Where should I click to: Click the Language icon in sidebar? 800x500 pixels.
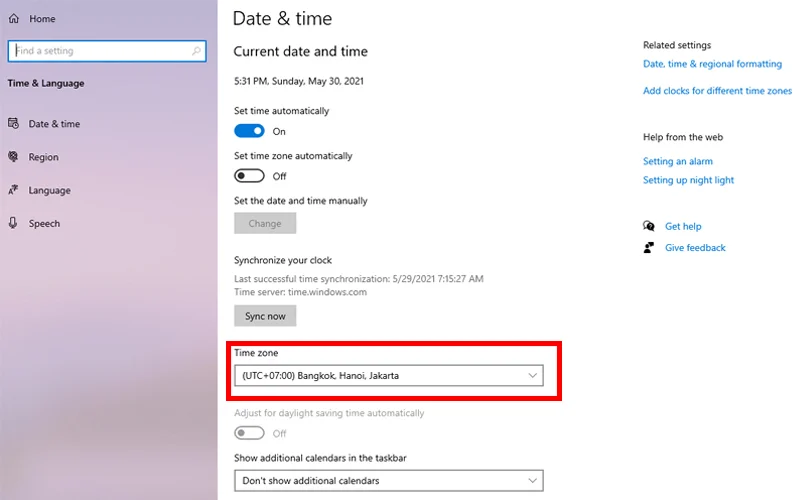(x=14, y=190)
